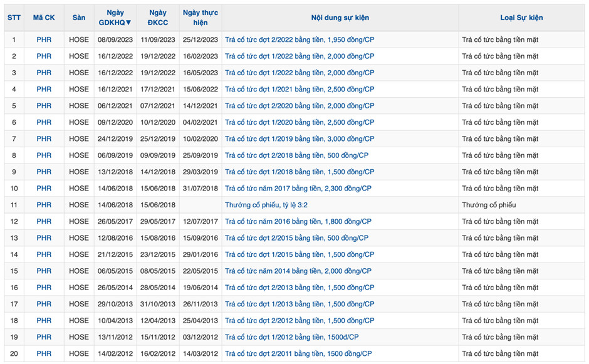
Task: Click the Nội dung sự kiện column header
Action: click(x=340, y=18)
